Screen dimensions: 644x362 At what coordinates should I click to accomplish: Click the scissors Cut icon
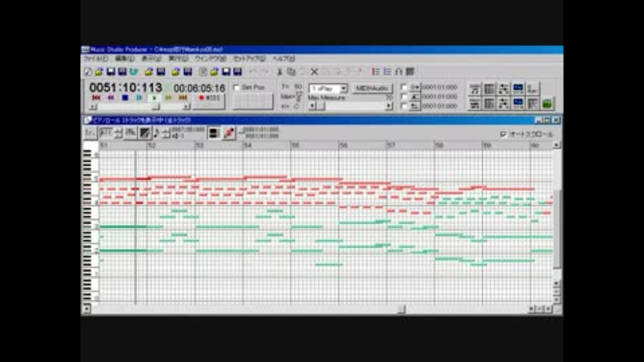tap(280, 72)
